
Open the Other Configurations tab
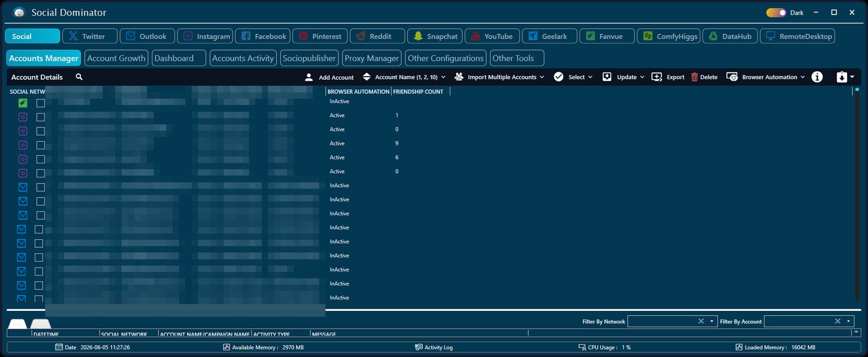point(445,58)
